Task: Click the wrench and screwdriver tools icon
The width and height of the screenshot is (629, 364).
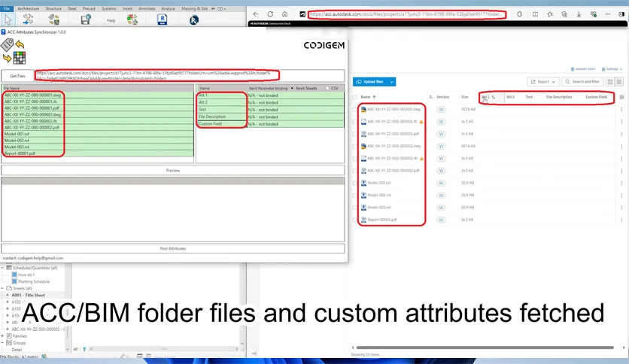Action: point(28,19)
